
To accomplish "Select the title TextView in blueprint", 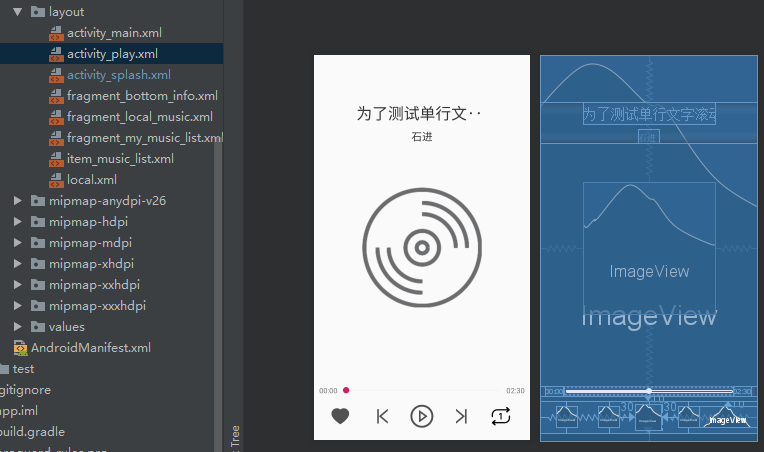I will click(649, 114).
